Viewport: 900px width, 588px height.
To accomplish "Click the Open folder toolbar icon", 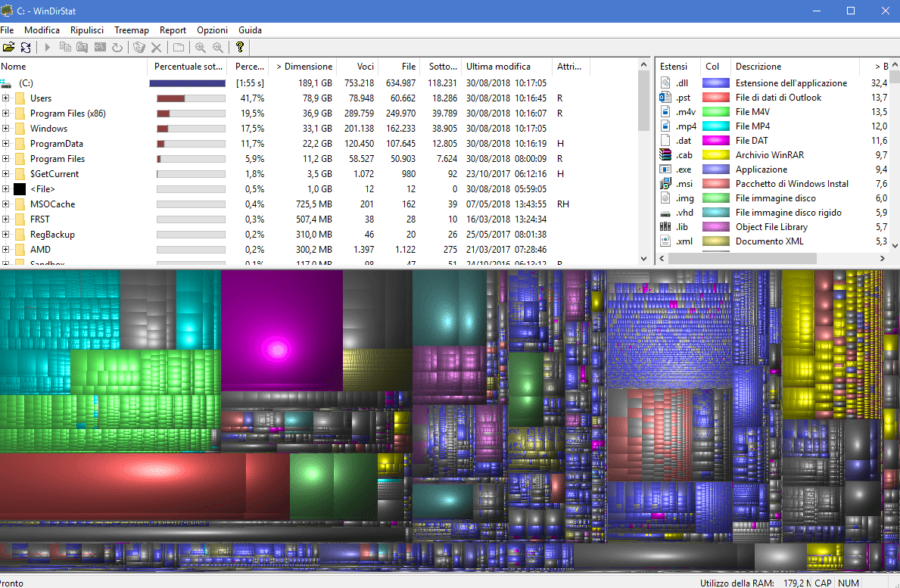I will point(8,48).
